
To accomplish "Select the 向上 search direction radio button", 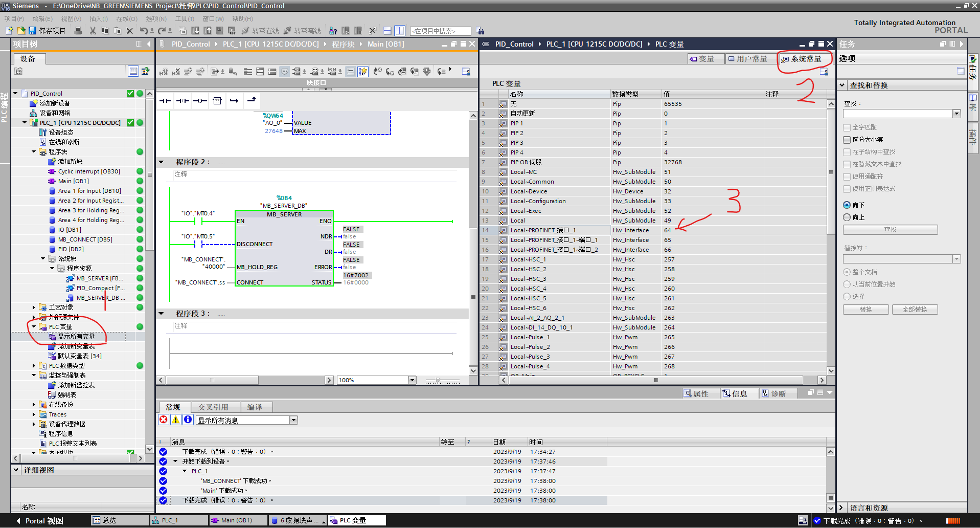I will (847, 217).
